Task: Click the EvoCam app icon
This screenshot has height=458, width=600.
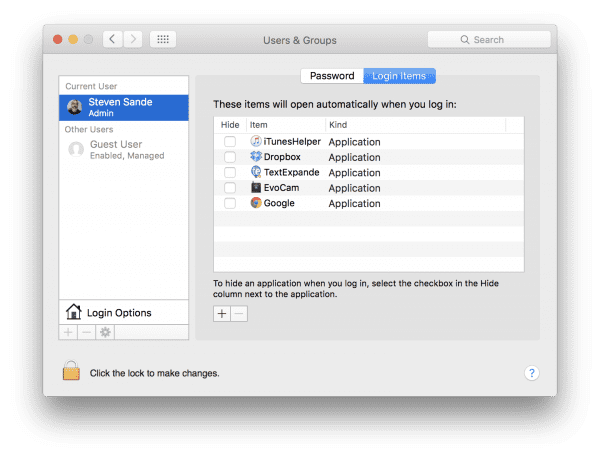Action: coord(256,187)
